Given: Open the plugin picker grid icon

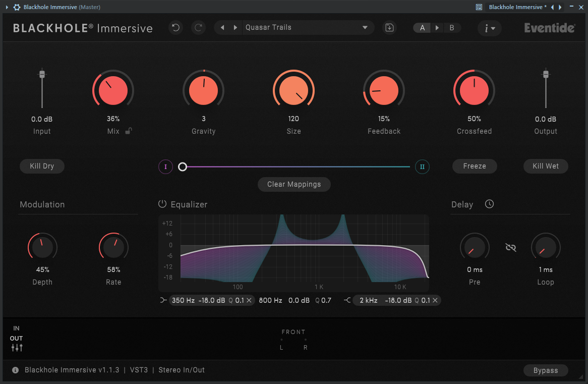Looking at the screenshot, I should coord(479,7).
